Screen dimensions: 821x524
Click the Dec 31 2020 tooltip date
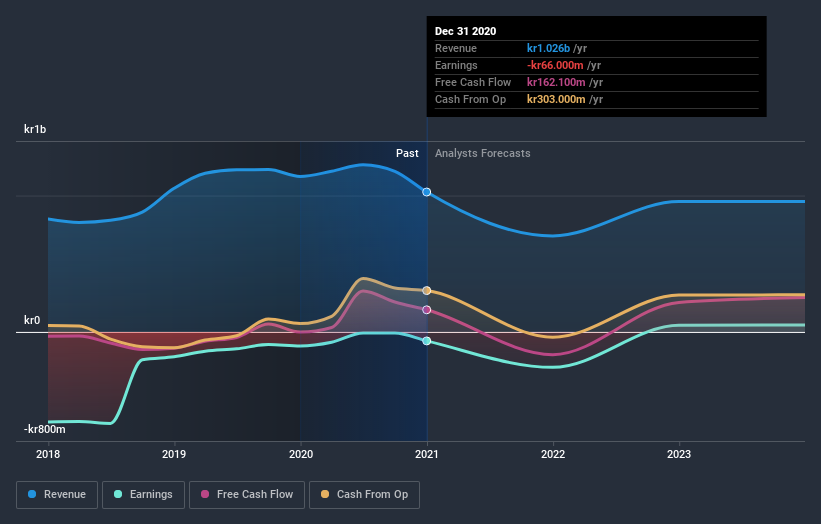[465, 31]
